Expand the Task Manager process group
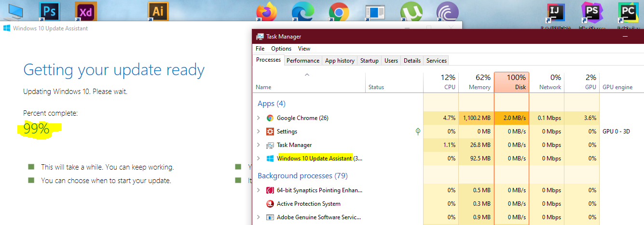Image resolution: width=644 pixels, height=225 pixels. point(259,145)
